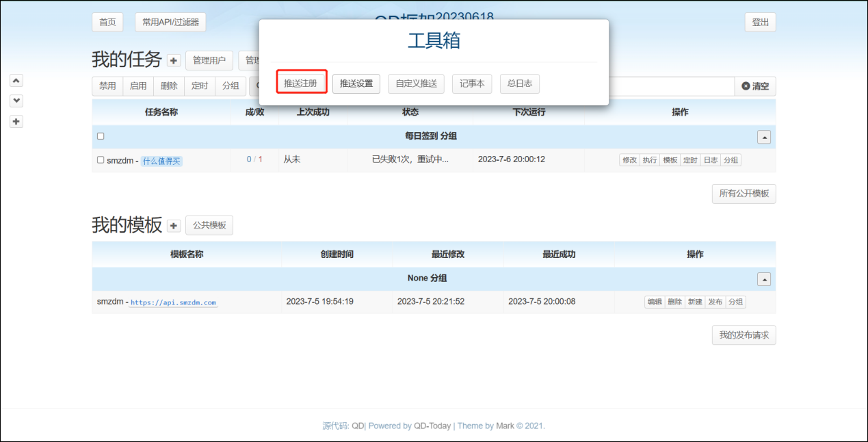This screenshot has height=442, width=868.
Task: Collapse the None 分组 template group
Action: click(764, 279)
